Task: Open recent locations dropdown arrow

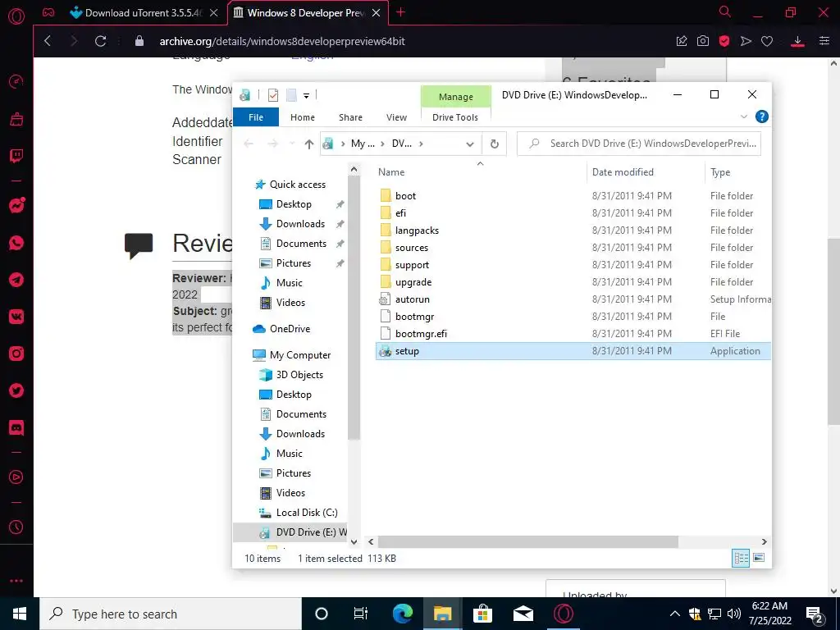Action: (292, 144)
